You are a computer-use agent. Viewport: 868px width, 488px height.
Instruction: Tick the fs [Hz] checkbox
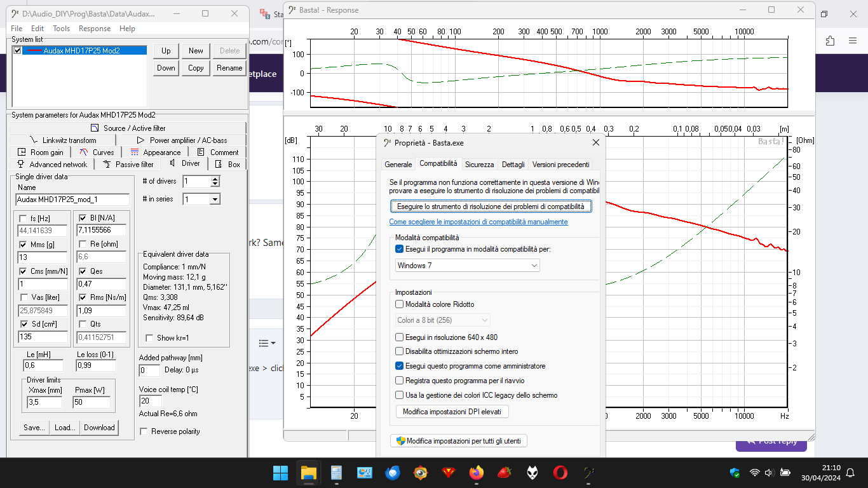24,219
